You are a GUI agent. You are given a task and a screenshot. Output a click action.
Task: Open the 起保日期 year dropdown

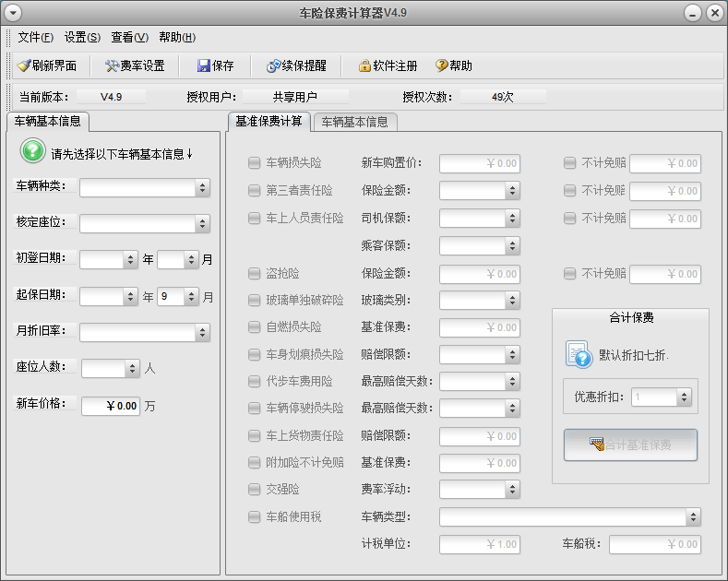[109, 297]
